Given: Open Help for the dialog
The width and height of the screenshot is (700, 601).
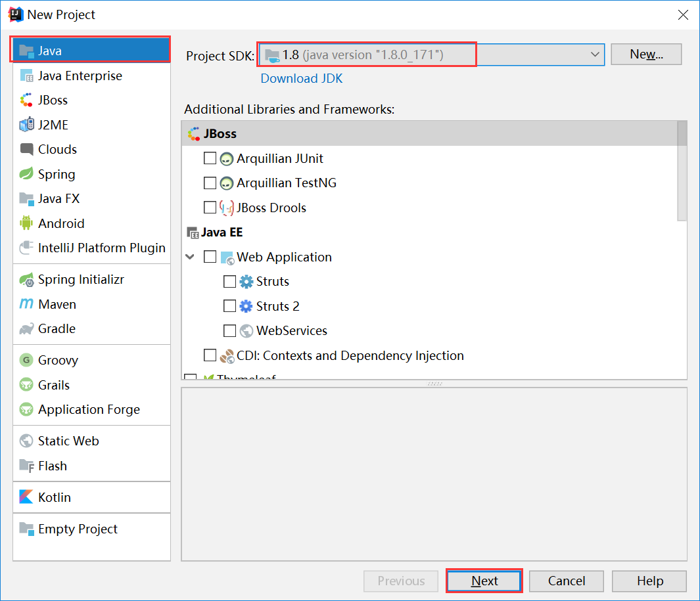Looking at the screenshot, I should pyautogui.click(x=649, y=581).
